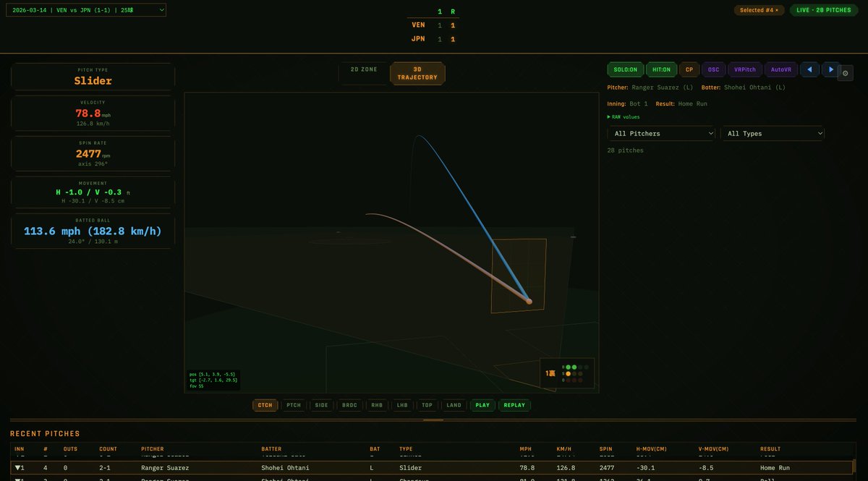Click the 78.8 MPH table cell
Screen dimensions: 868x481
pyautogui.click(x=527, y=468)
